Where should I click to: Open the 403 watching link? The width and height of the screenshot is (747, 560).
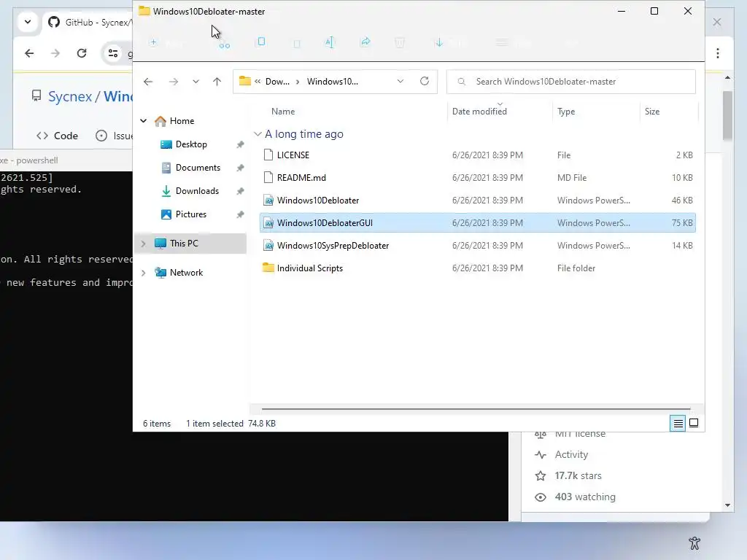pos(585,497)
